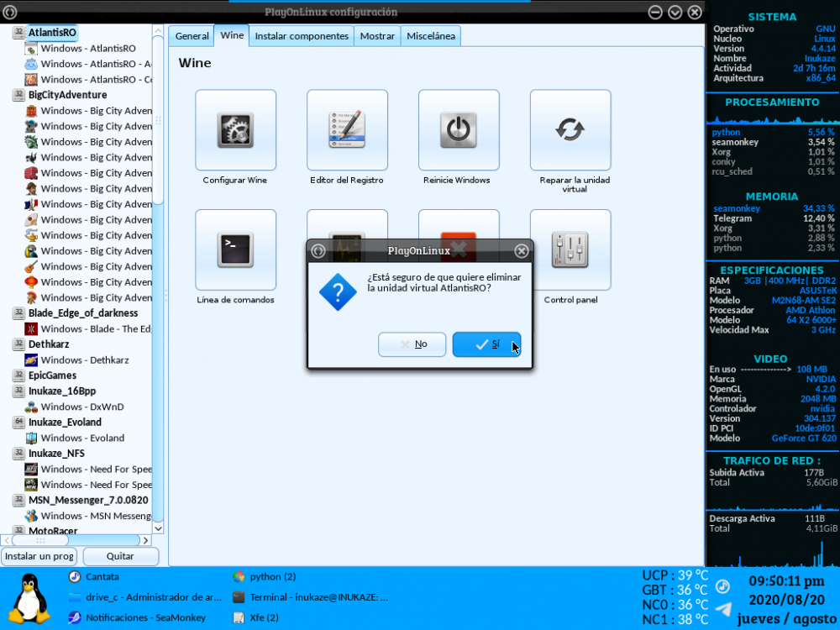Click the Reinicie Windows power icon
This screenshot has height=630, width=840.
click(x=459, y=130)
